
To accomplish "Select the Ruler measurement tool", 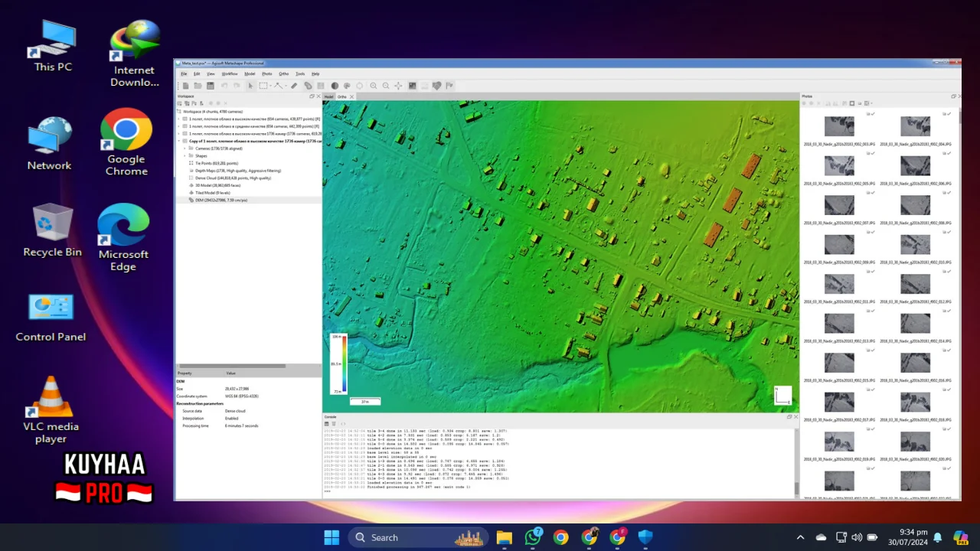I will coord(294,86).
